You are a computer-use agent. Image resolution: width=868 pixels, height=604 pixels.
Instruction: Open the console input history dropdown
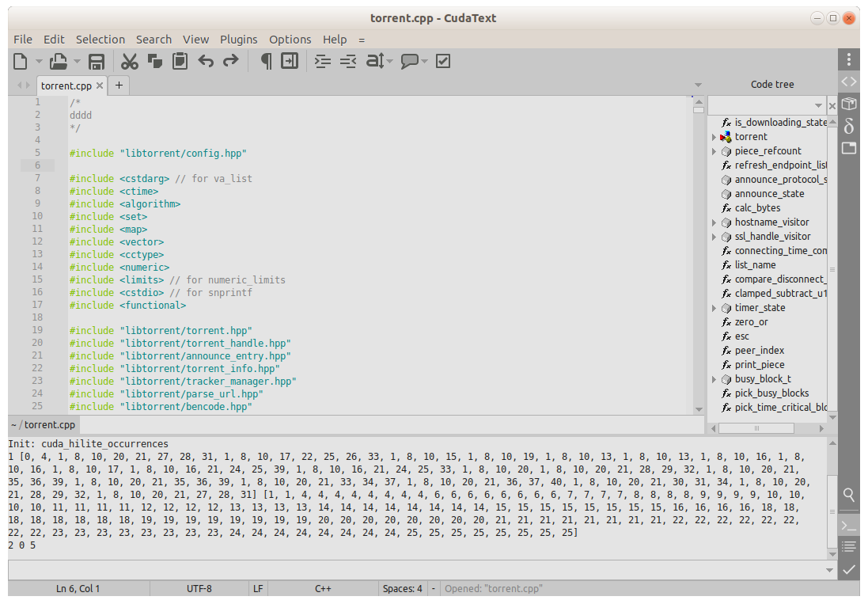829,570
